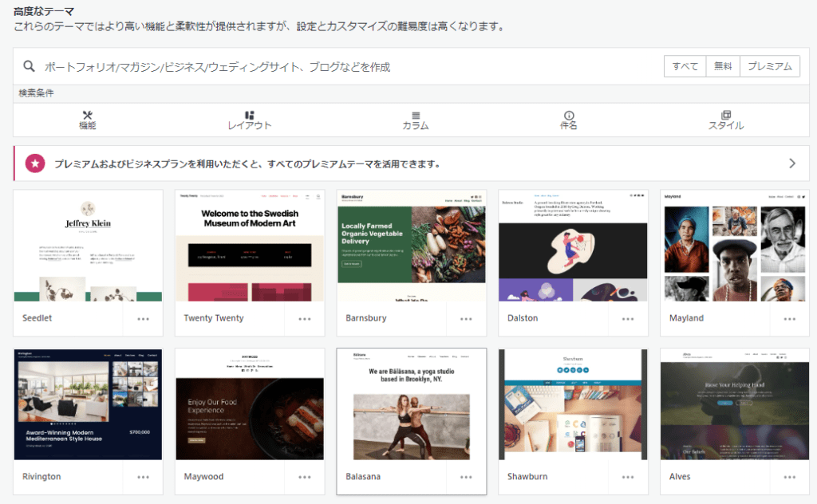This screenshot has height=504, width=817.
Task: Open the three-dot menu for Barnsbury
Action: (x=466, y=319)
